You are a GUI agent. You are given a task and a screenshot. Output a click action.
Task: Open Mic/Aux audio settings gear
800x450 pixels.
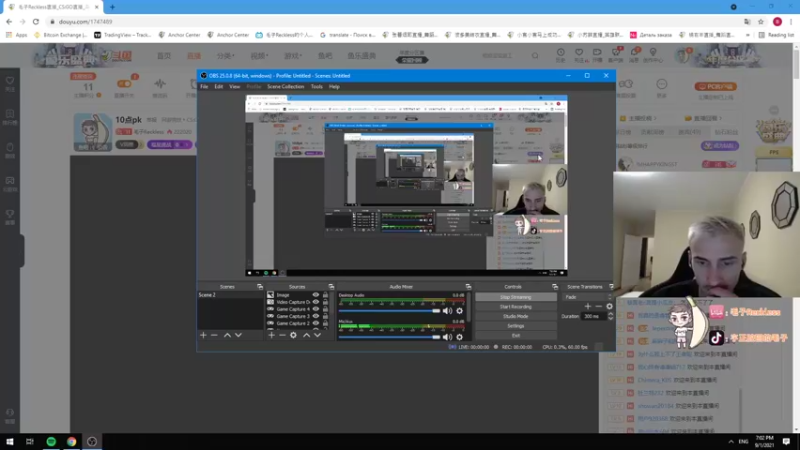click(460, 337)
